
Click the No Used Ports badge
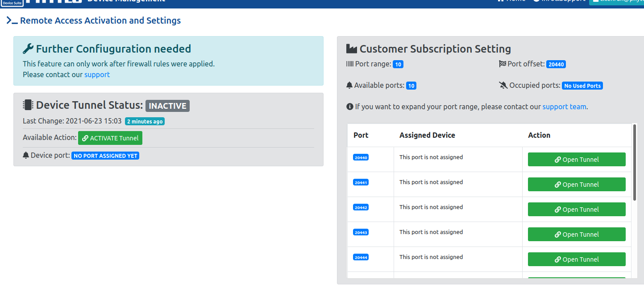pos(582,86)
